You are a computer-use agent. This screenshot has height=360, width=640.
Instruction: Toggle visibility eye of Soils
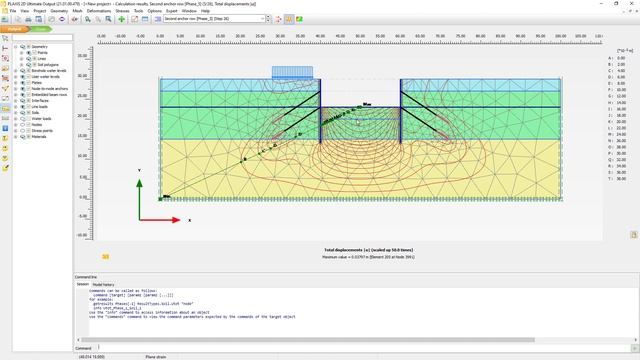click(23, 113)
